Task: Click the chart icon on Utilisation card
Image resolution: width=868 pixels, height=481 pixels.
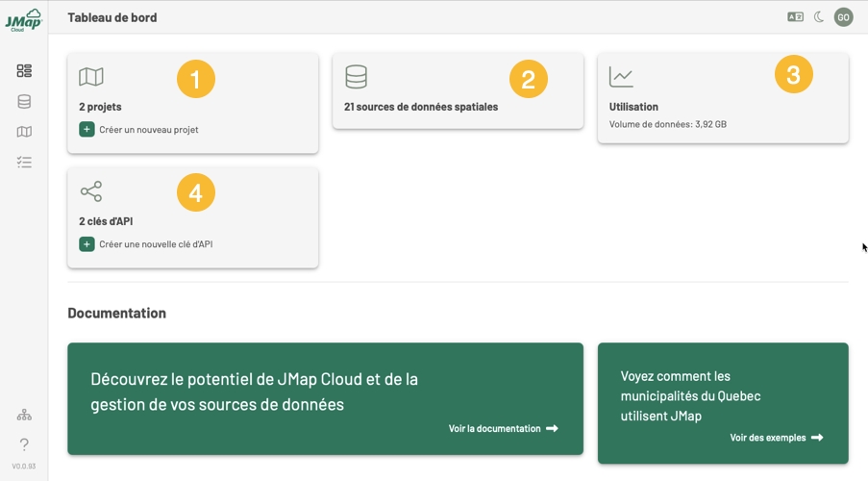Action: tap(621, 77)
